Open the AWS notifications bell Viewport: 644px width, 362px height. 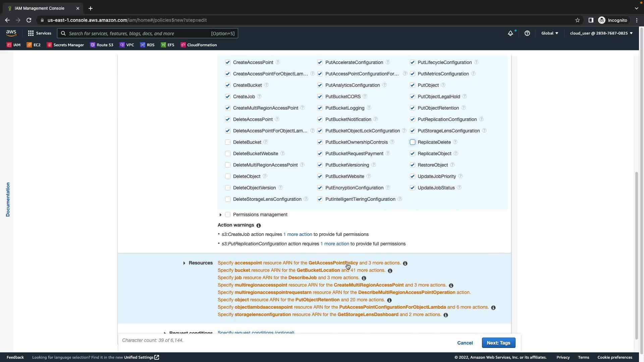[510, 33]
